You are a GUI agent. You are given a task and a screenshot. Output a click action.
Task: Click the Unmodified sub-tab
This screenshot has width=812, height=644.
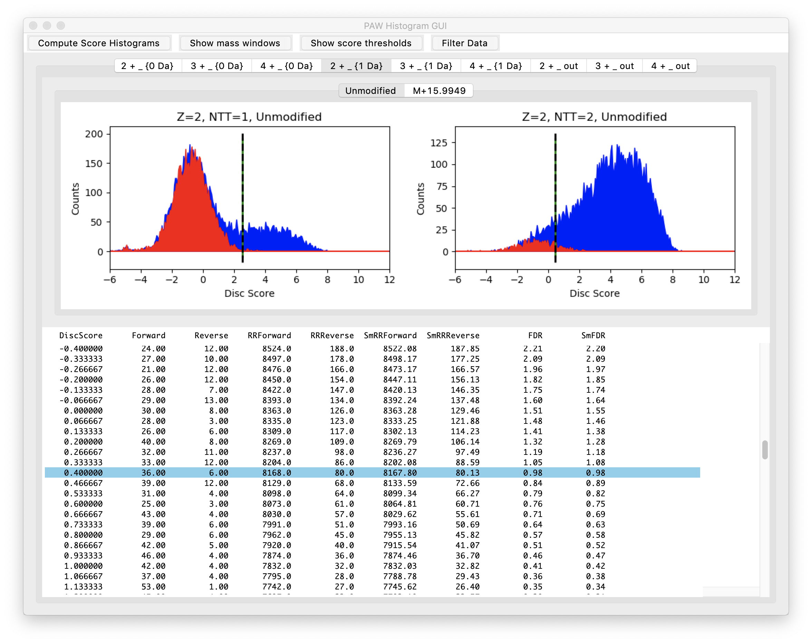coord(370,91)
